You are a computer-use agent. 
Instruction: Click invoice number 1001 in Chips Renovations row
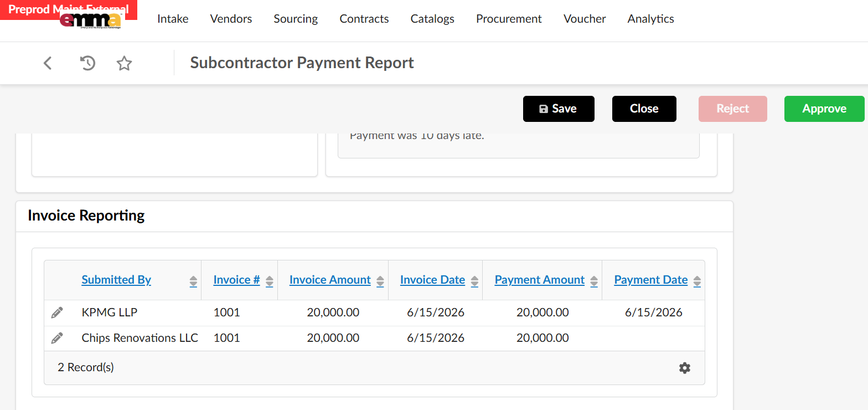(227, 338)
